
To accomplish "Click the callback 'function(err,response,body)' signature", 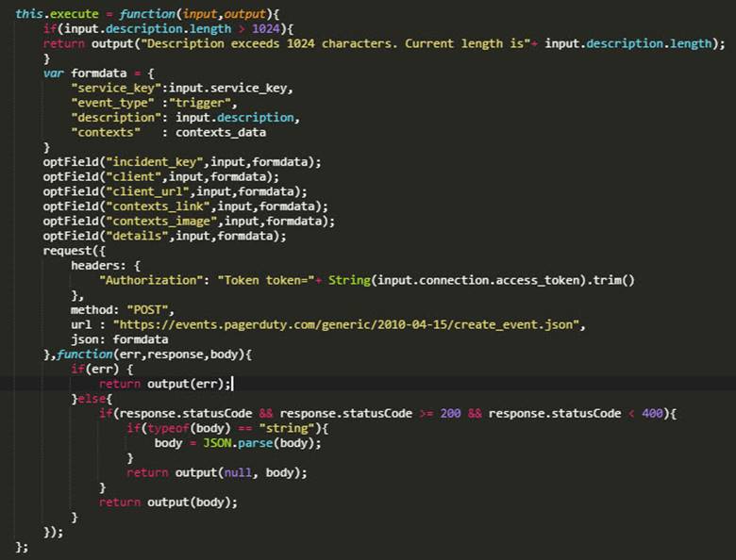I will tap(154, 354).
